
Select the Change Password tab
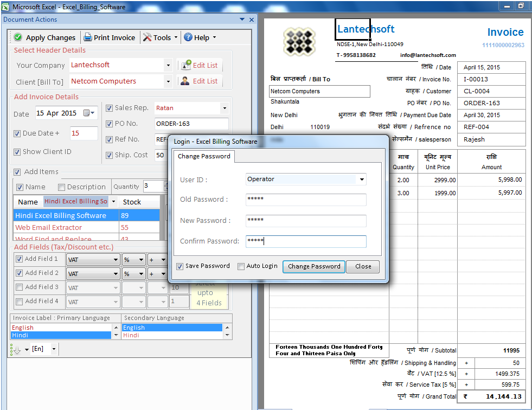(204, 156)
